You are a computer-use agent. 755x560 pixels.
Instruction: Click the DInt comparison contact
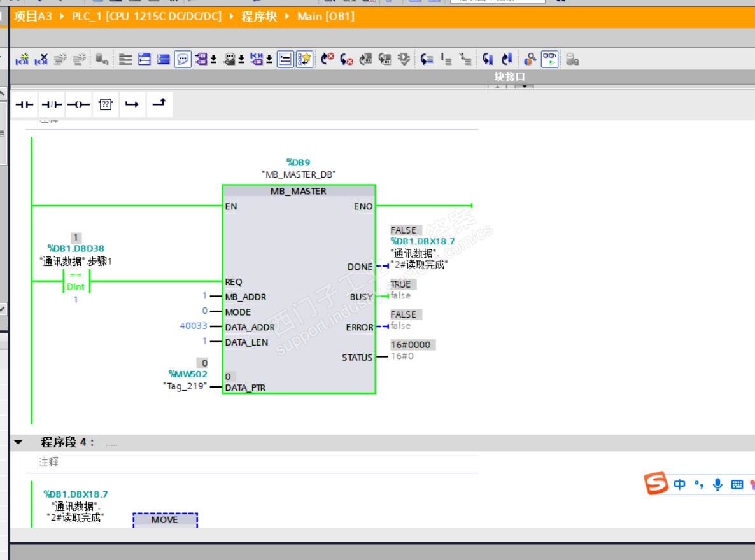[x=76, y=281]
